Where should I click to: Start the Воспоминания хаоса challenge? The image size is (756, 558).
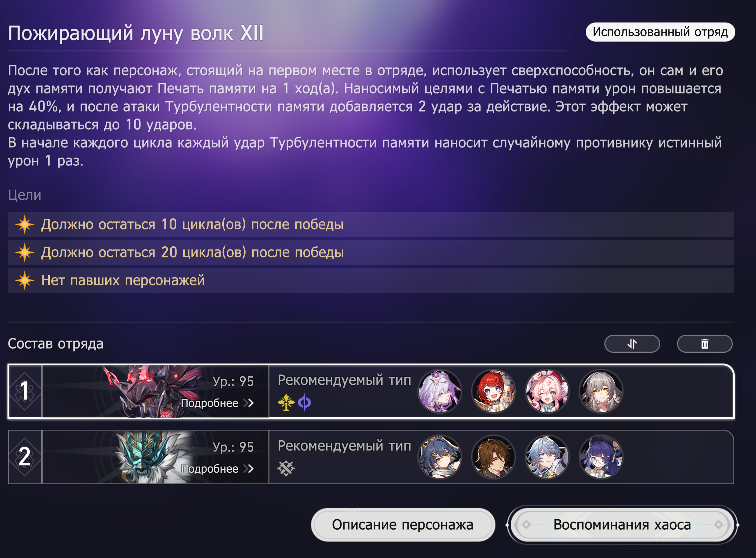pyautogui.click(x=622, y=525)
